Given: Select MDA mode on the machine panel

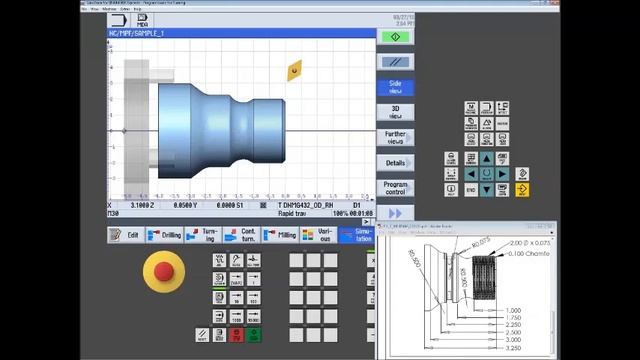Looking at the screenshot, I should (219, 298).
